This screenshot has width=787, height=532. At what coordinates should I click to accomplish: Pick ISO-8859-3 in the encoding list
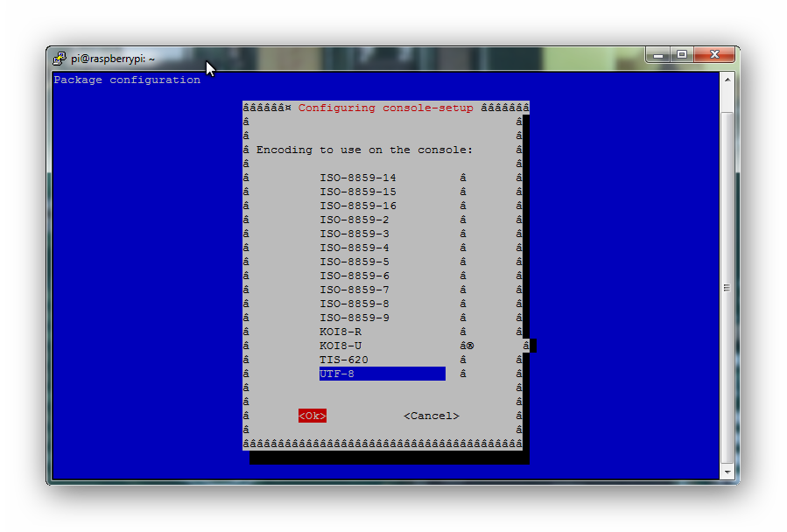(x=354, y=234)
